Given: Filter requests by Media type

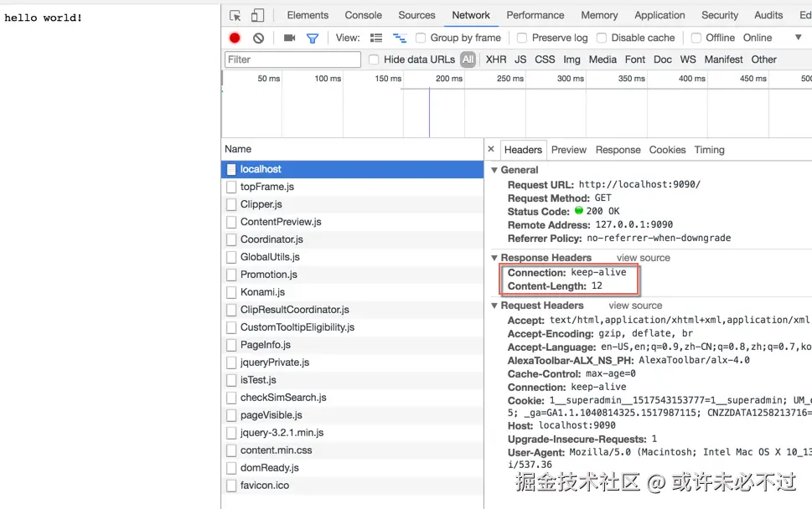Looking at the screenshot, I should [x=603, y=59].
